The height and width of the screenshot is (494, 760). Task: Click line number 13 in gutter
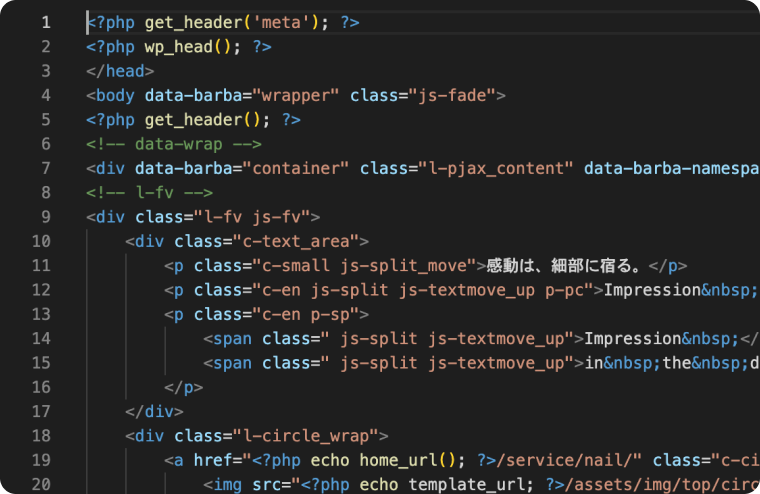(41, 314)
